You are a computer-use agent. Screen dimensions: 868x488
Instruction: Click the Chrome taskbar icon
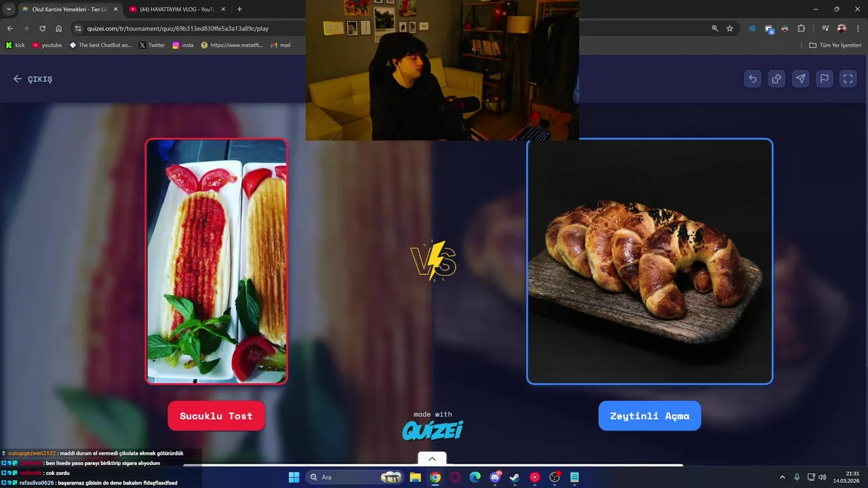point(435,477)
